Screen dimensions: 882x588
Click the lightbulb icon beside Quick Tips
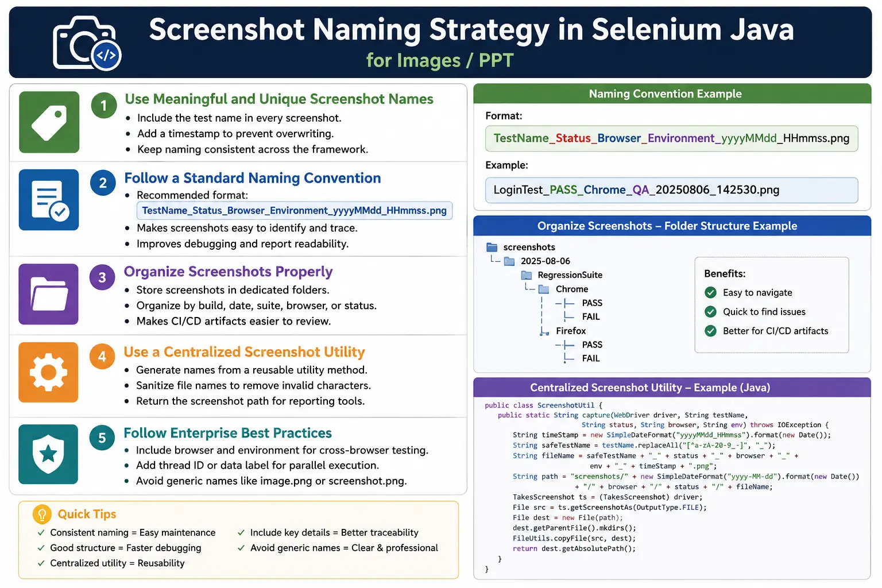pyautogui.click(x=42, y=514)
